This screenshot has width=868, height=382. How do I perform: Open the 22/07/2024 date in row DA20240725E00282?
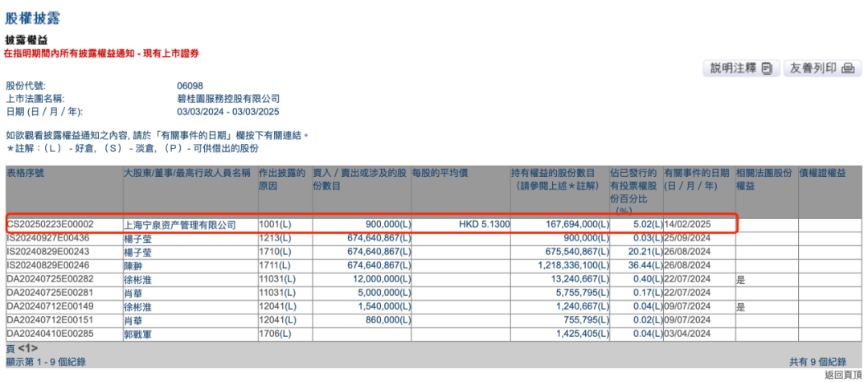(687, 280)
